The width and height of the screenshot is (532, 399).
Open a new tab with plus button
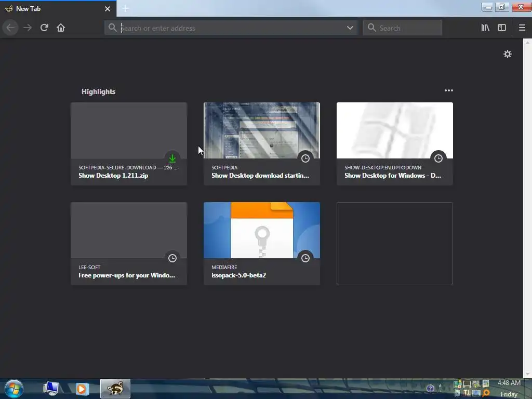coord(125,9)
